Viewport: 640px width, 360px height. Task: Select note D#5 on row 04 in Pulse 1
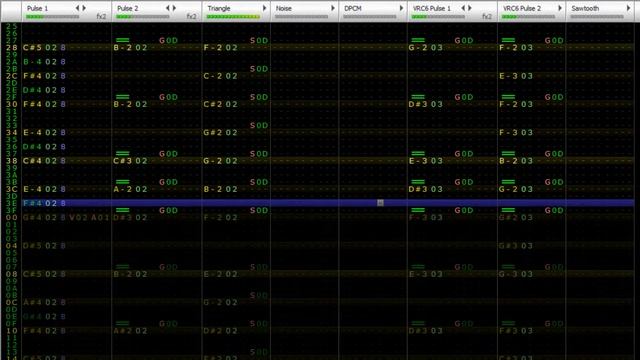click(x=32, y=246)
